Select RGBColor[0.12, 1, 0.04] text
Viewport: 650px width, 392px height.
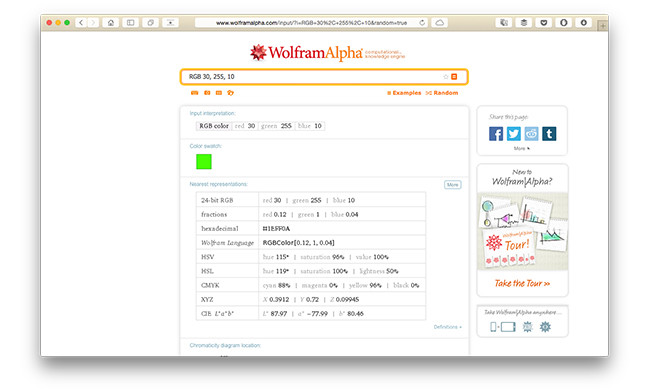click(x=298, y=243)
